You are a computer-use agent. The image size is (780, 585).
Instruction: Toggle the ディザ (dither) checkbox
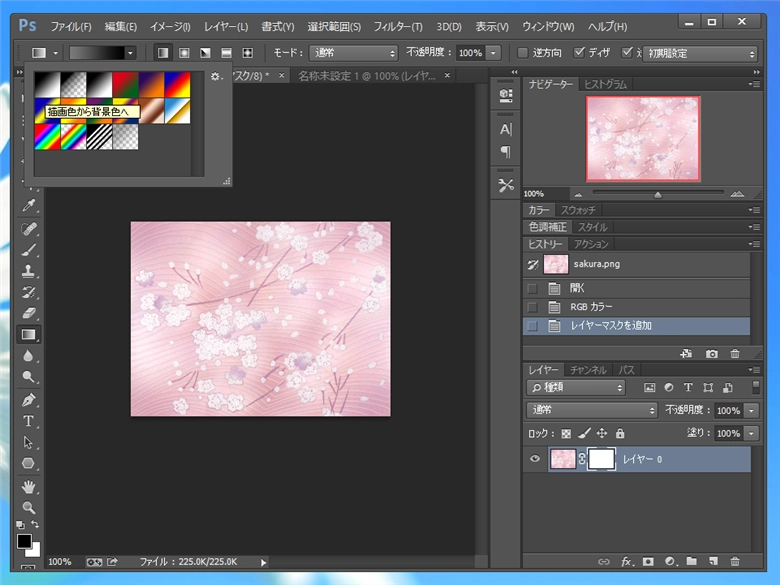580,52
